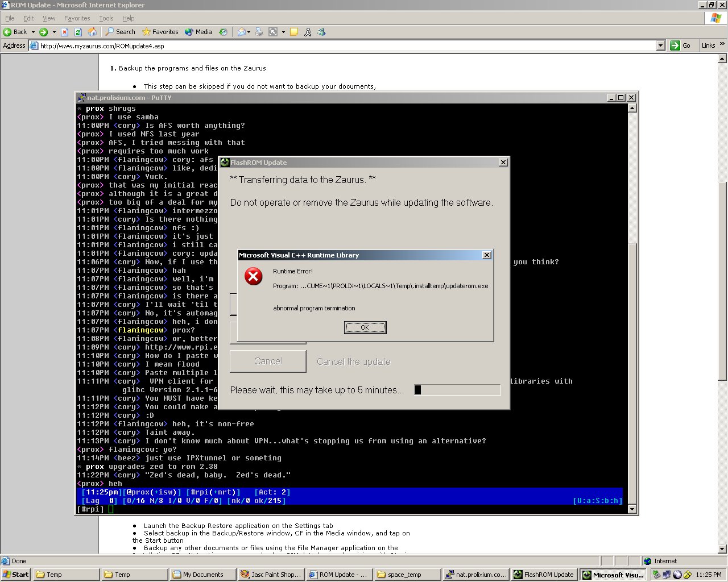Switch to Jasc Paint Shop in the taskbar
Viewport: 728px width, 582px height.
pyautogui.click(x=271, y=575)
